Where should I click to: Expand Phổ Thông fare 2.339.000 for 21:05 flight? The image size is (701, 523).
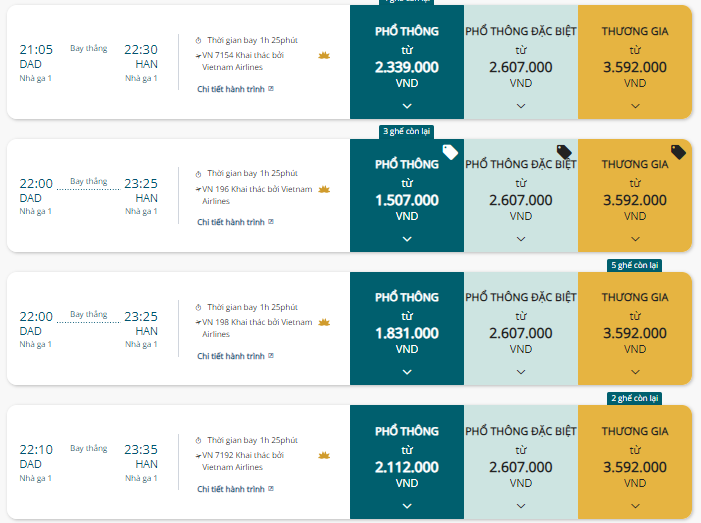click(x=407, y=106)
